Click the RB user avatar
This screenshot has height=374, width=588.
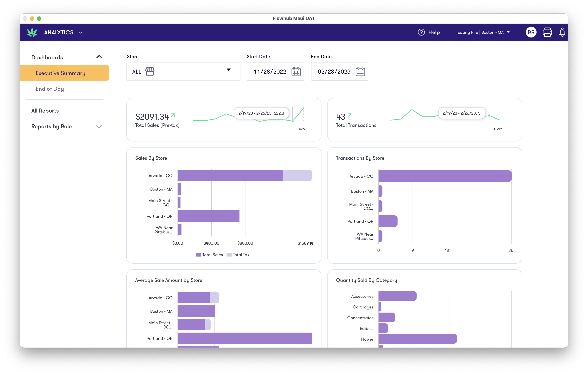pos(531,32)
